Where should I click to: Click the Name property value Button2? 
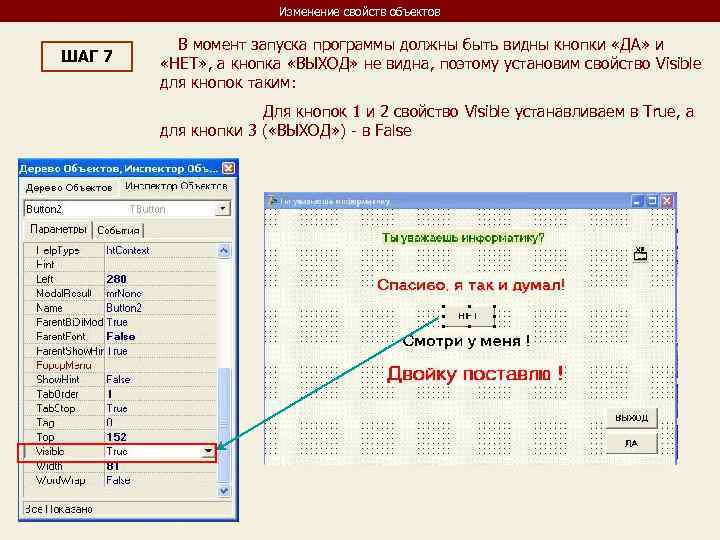click(124, 308)
